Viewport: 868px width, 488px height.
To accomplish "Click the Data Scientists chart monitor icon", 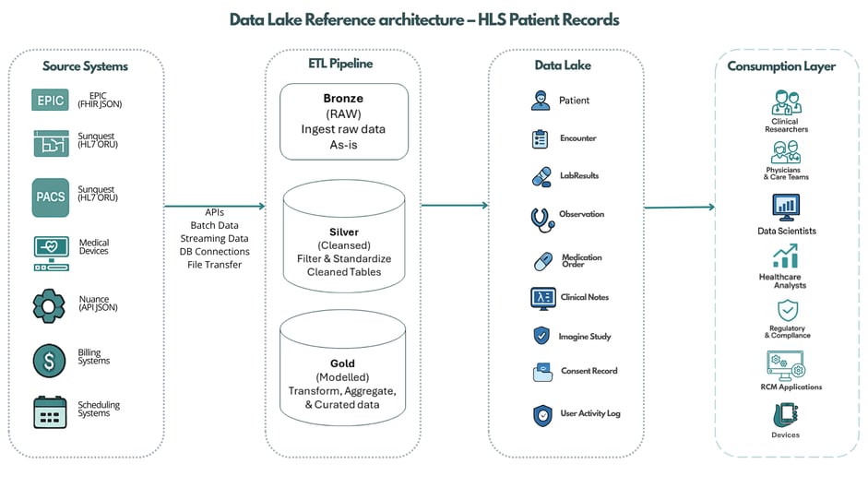I will tap(786, 208).
